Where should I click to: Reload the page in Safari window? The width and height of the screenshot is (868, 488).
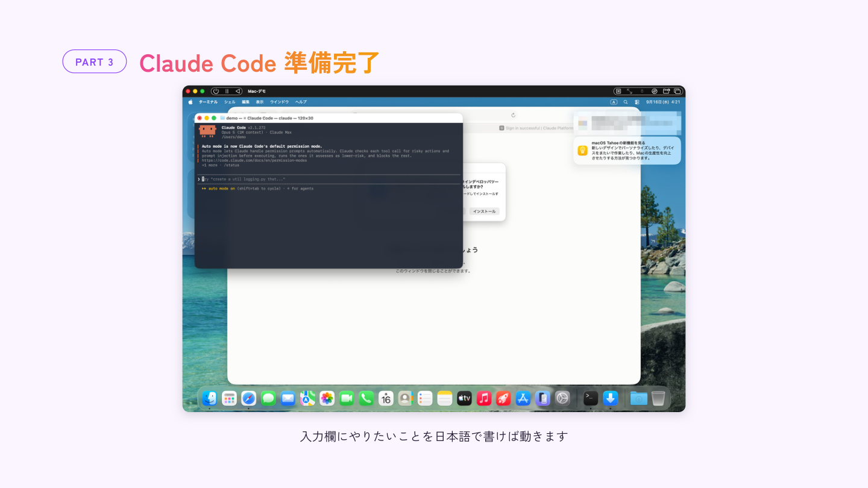513,115
